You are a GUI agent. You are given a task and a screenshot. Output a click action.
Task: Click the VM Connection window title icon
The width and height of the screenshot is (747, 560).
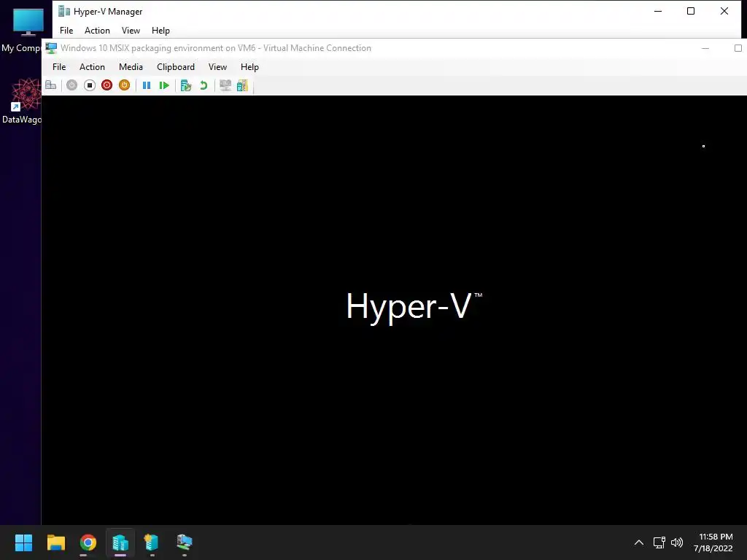coord(51,48)
